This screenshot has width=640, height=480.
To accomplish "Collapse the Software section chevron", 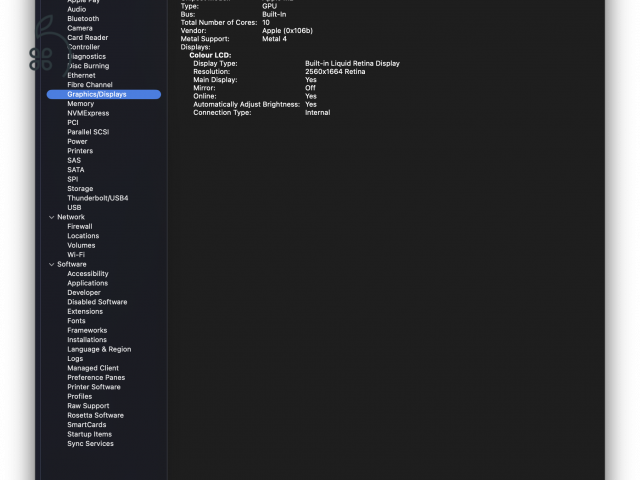I will pyautogui.click(x=51, y=264).
